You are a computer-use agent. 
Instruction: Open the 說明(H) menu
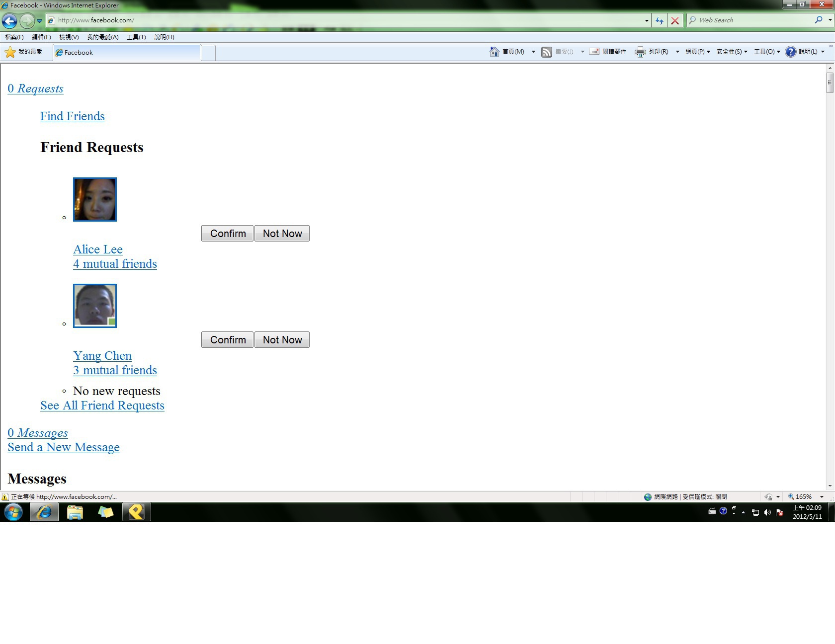(x=164, y=37)
